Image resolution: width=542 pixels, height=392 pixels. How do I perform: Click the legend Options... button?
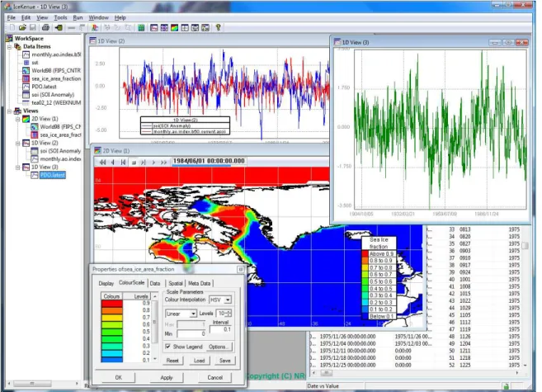point(219,347)
